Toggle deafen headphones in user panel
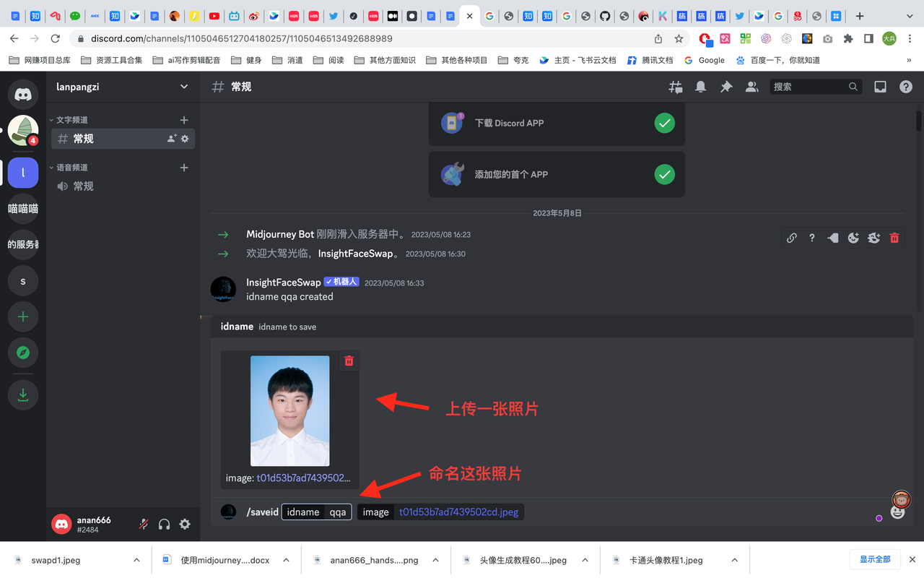Image resolution: width=924 pixels, height=578 pixels. coord(165,525)
